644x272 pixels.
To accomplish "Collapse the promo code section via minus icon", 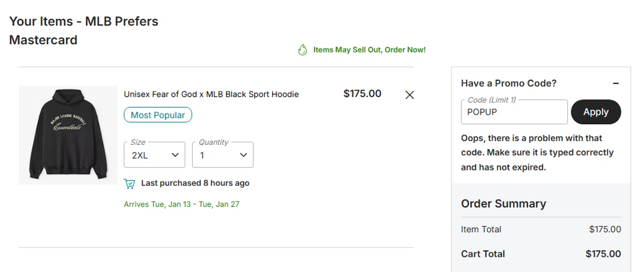I will [616, 83].
